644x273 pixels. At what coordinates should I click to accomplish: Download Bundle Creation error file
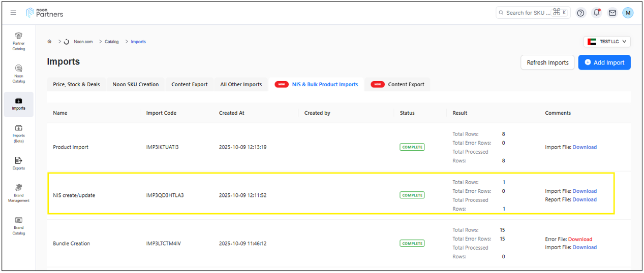pos(580,239)
